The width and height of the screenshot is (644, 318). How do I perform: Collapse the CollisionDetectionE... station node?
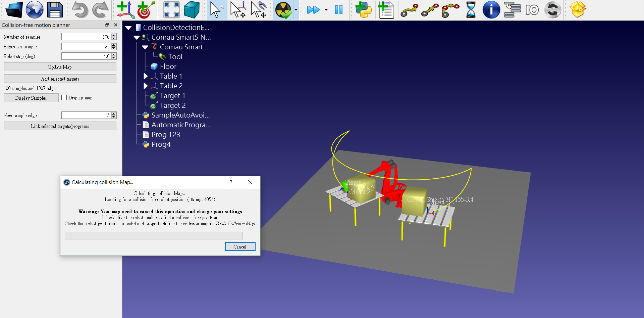click(128, 28)
